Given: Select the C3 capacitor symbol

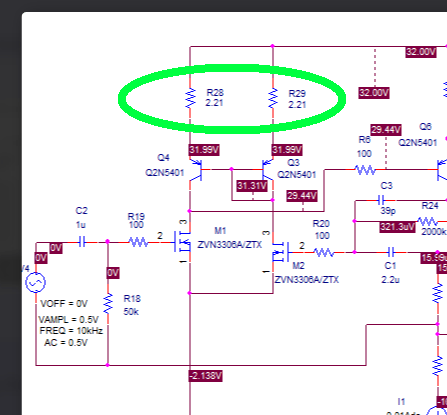Looking at the screenshot, I should (x=381, y=200).
